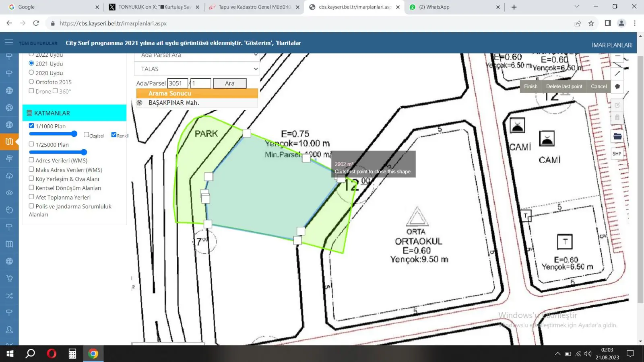This screenshot has height=362, width=644.
Task: Click the active orange map sidebar icon
Action: click(x=9, y=142)
